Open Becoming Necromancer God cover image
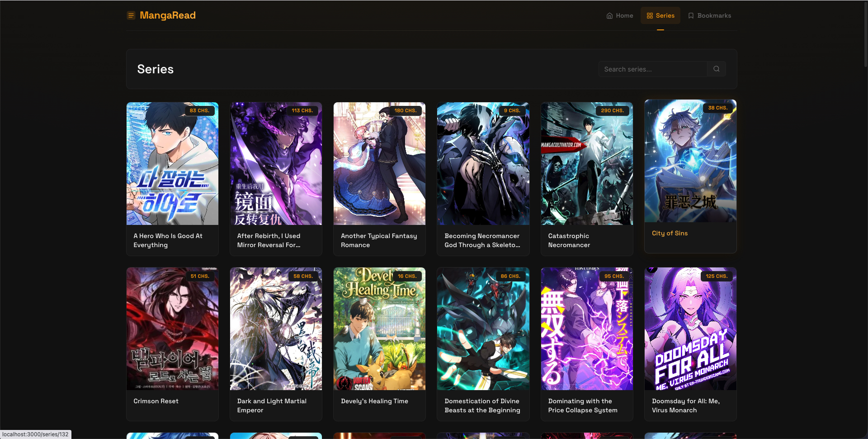This screenshot has width=868, height=439. [483, 163]
